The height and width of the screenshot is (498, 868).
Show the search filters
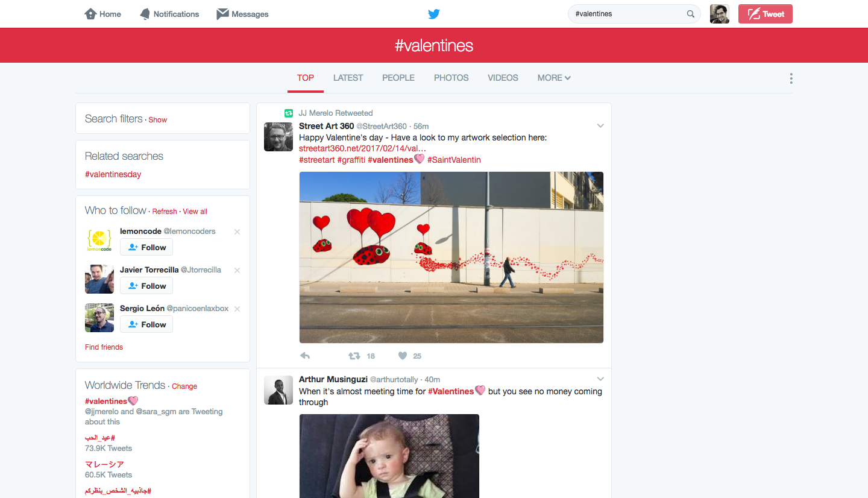[158, 120]
